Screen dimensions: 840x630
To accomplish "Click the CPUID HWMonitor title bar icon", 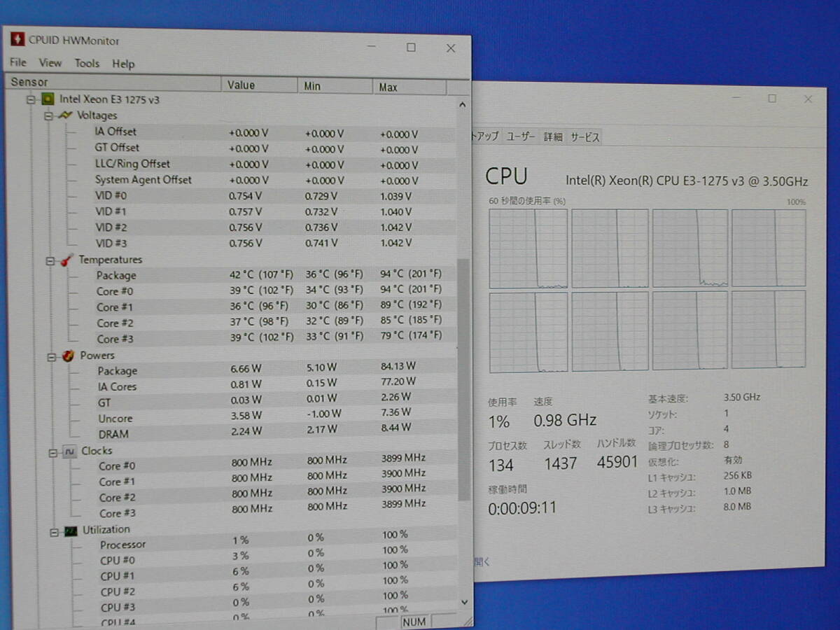I will (x=17, y=39).
